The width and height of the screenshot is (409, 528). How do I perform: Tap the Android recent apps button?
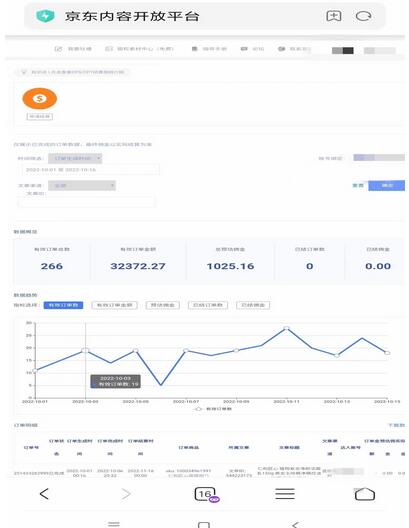tap(114, 524)
